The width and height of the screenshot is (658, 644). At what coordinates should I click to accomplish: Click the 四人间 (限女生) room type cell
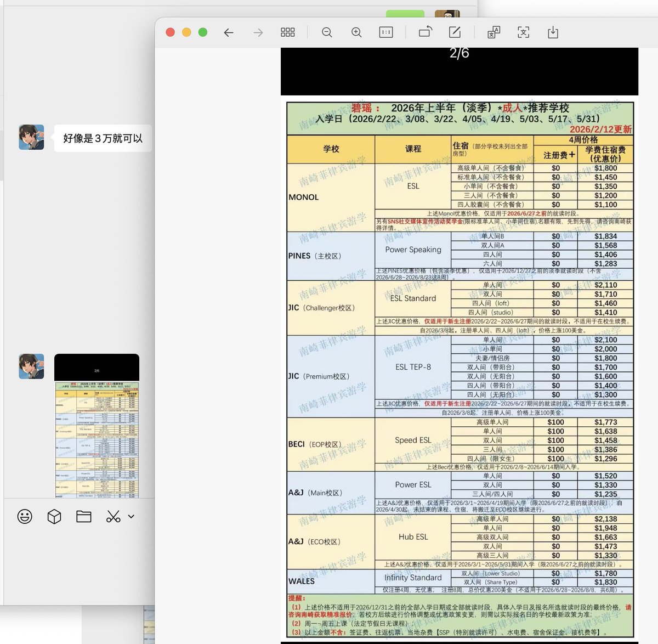click(492, 459)
